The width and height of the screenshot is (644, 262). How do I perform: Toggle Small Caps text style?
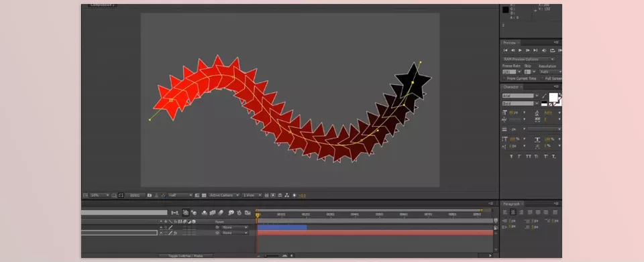coord(537,156)
